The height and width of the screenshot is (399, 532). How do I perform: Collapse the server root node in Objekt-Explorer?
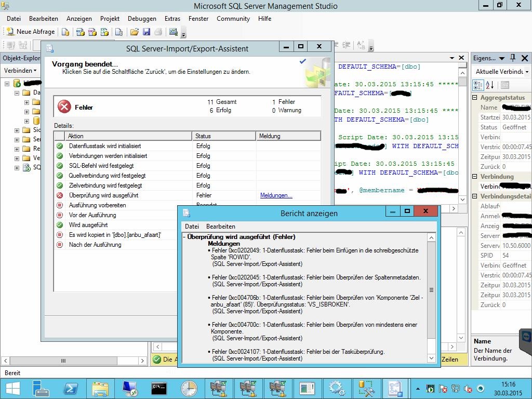click(x=7, y=83)
